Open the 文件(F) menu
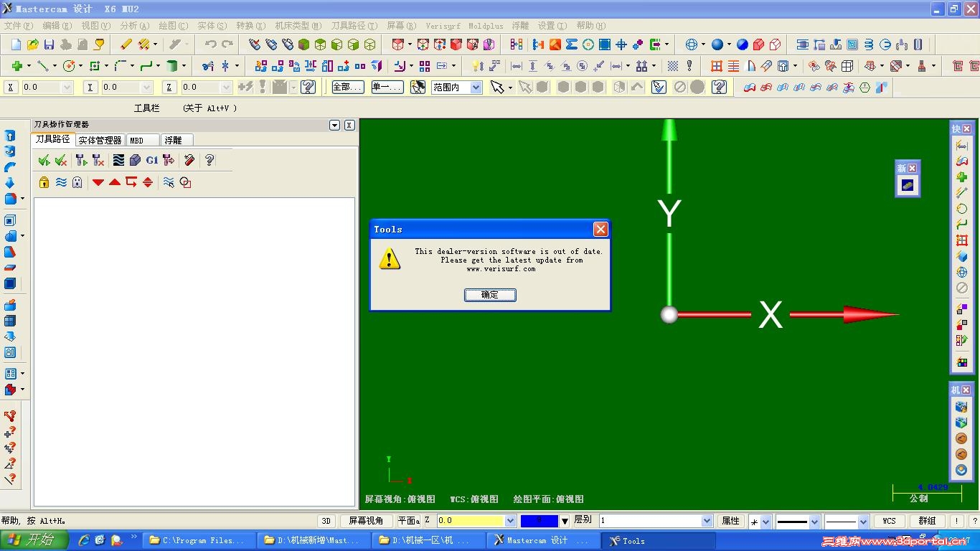Image resolution: width=980 pixels, height=551 pixels. coord(18,26)
